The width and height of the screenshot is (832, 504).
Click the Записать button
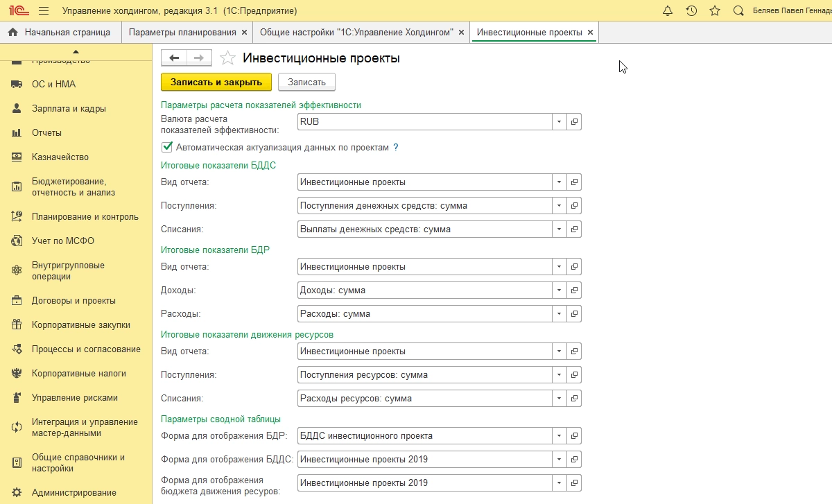306,82
